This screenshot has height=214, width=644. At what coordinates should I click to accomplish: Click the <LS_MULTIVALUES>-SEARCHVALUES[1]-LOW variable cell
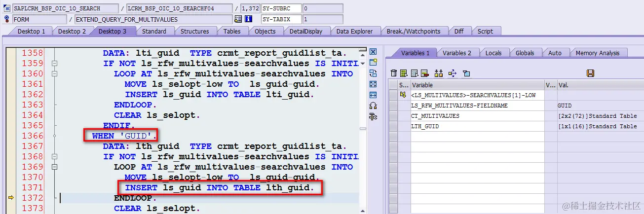(478, 95)
